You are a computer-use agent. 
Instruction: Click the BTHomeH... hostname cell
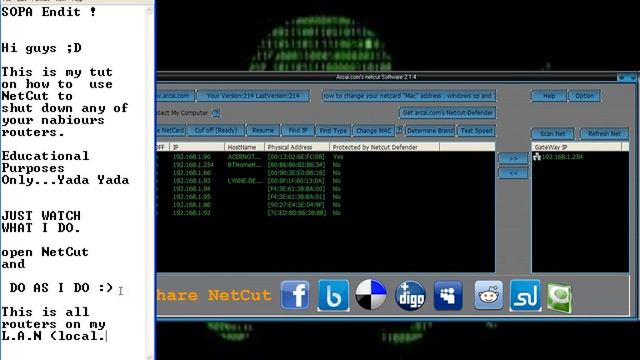244,165
